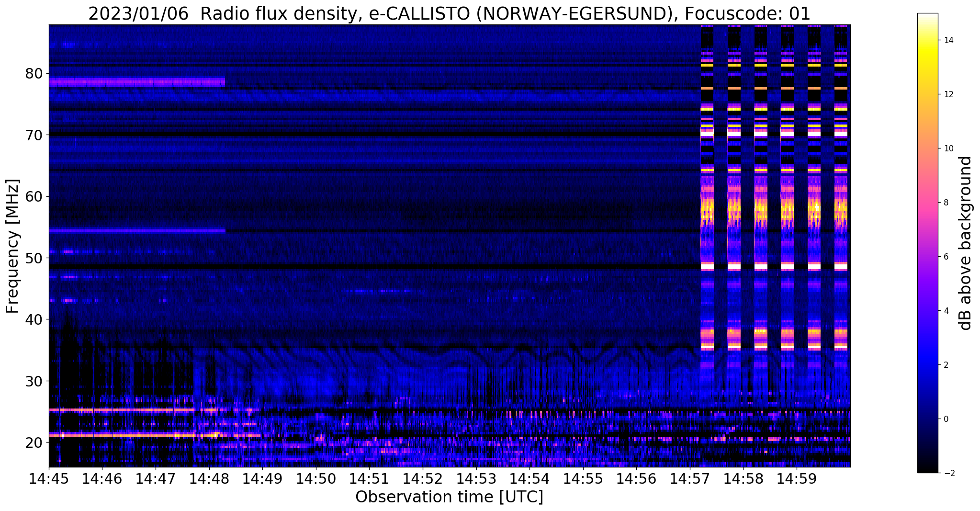Click the 14:55 time tick label

(x=583, y=478)
